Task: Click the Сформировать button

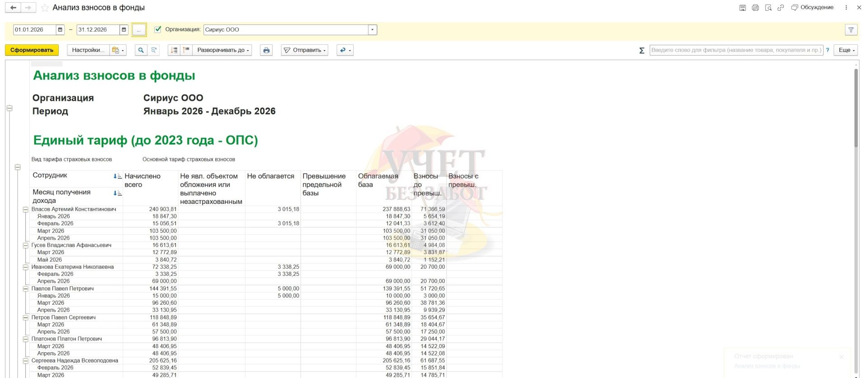Action: point(32,50)
